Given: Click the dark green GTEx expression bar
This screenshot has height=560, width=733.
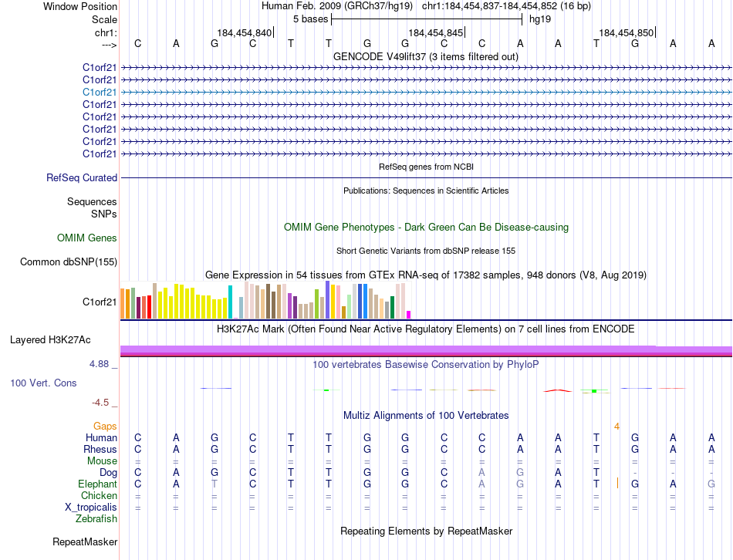Looking at the screenshot, I should [x=392, y=308].
